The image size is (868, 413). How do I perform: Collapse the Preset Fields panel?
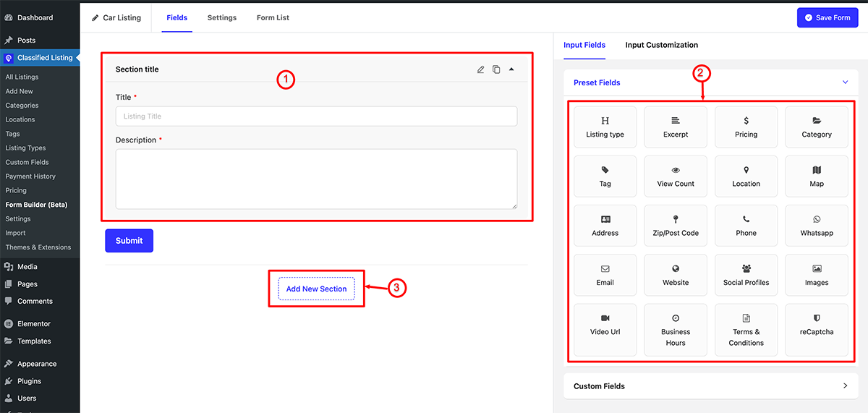845,82
